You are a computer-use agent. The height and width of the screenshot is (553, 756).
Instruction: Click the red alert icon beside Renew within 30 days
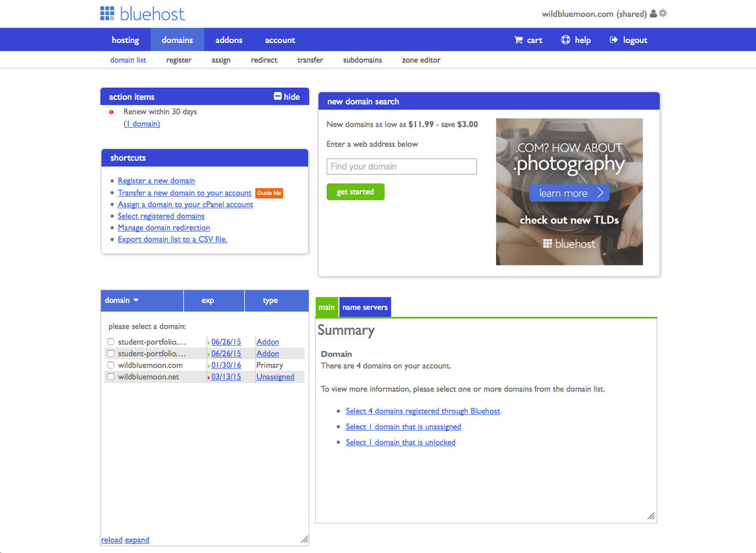(111, 112)
